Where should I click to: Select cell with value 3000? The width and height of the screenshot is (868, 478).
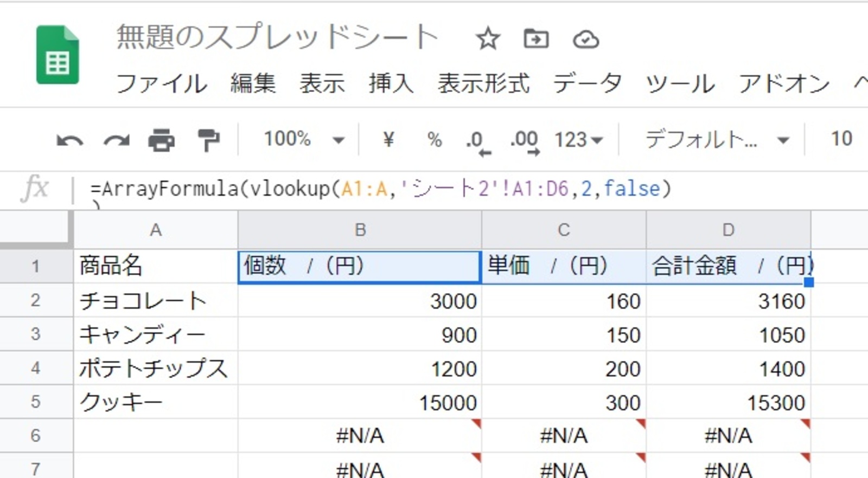(x=360, y=300)
